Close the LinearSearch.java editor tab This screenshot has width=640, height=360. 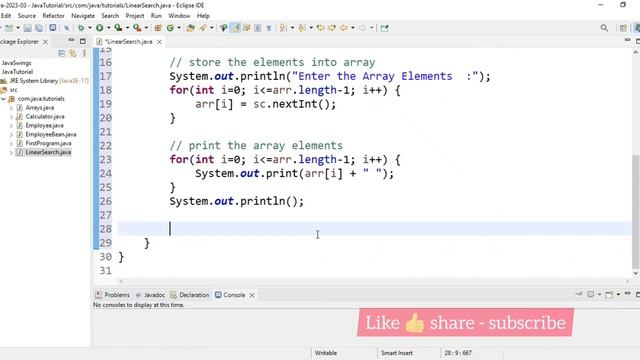click(x=159, y=42)
